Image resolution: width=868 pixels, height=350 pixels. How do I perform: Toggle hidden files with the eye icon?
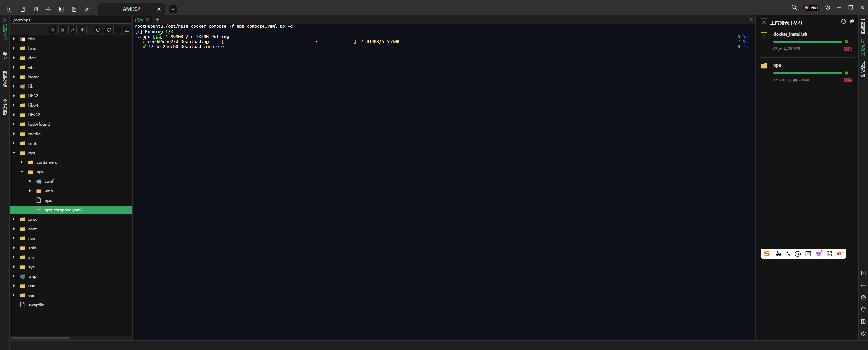coord(83,30)
